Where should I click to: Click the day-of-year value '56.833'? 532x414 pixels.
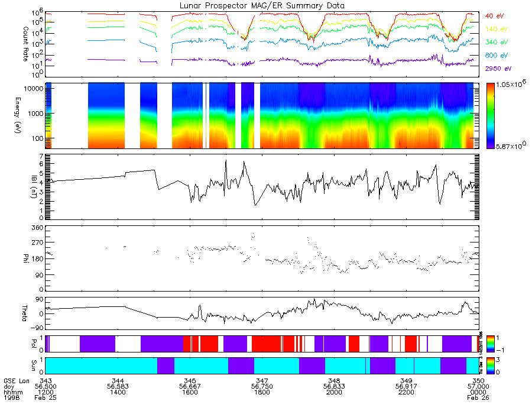pos(334,387)
